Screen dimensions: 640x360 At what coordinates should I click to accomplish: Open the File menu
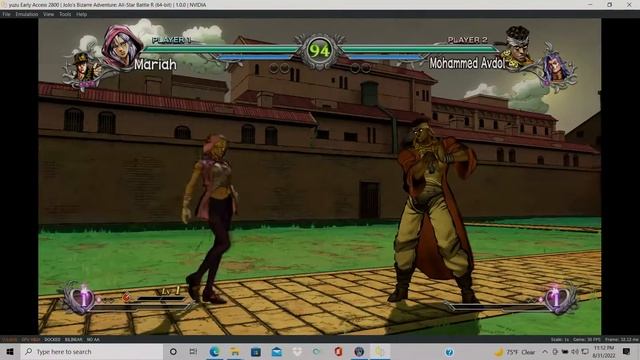point(6,14)
